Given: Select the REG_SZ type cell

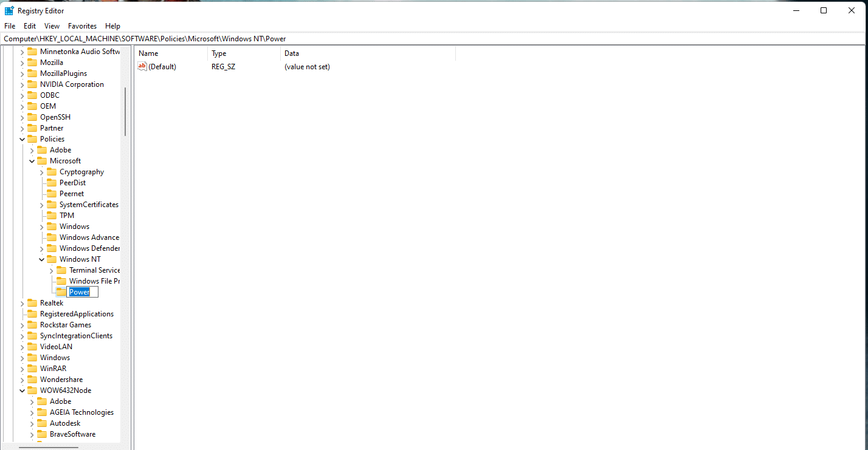Looking at the screenshot, I should tap(223, 67).
